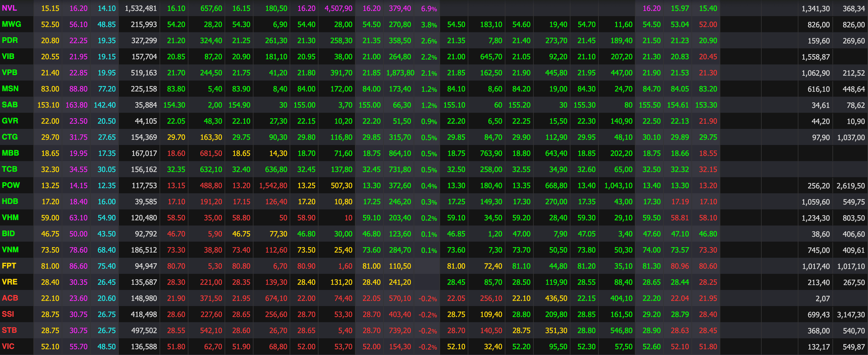Viewport: 868px width, 355px height.
Task: Click the CTG ticker
Action: [10, 137]
